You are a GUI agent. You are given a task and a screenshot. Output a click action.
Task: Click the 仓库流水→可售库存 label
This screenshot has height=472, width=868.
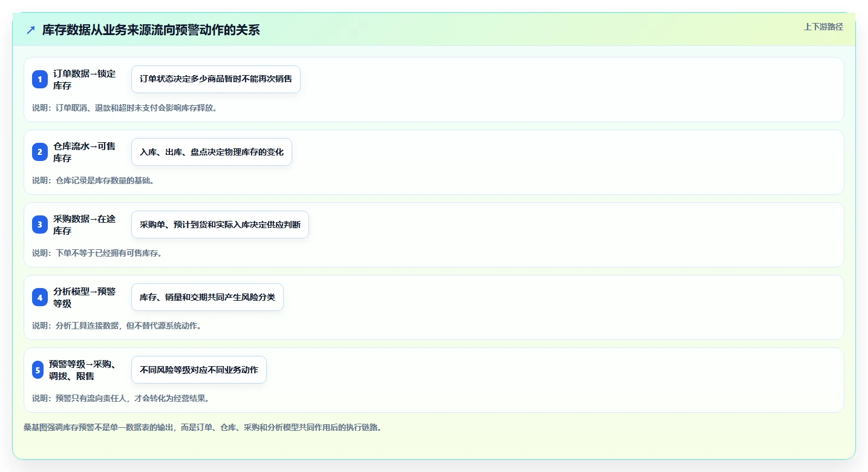click(x=85, y=152)
